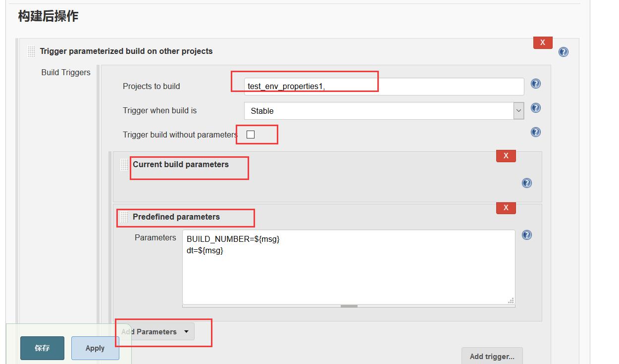Click the Add trigger button
This screenshot has height=364, width=619.
[492, 356]
